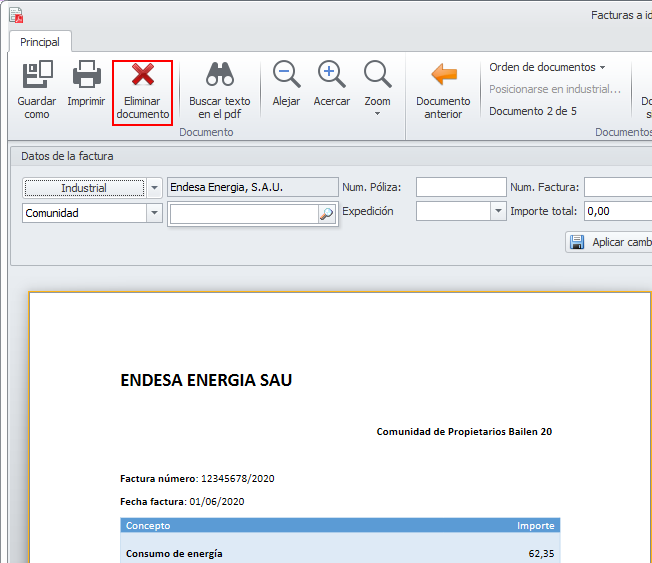Open the Zoom dropdown menu

(378, 89)
